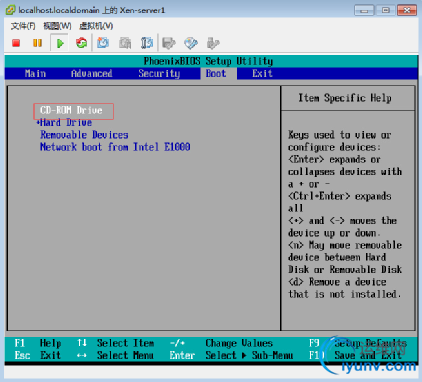422x382 pixels.
Task: Click the window title bar app icon
Action: coord(11,10)
